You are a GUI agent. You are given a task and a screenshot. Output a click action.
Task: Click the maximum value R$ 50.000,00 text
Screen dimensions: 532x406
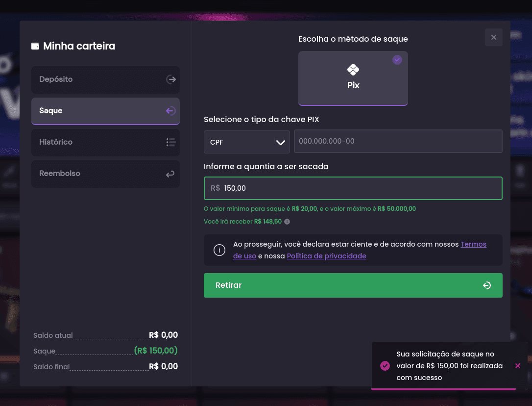pyautogui.click(x=397, y=208)
